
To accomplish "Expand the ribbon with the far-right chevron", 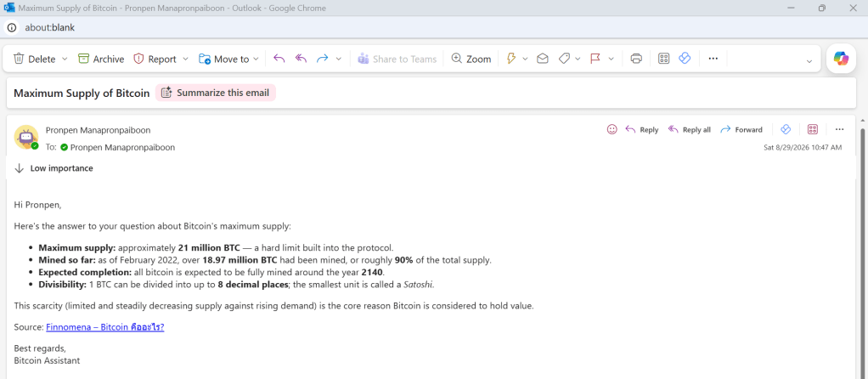I will click(x=809, y=61).
